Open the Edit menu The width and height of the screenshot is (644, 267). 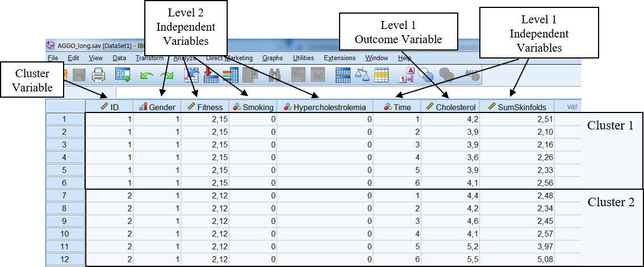(73, 58)
